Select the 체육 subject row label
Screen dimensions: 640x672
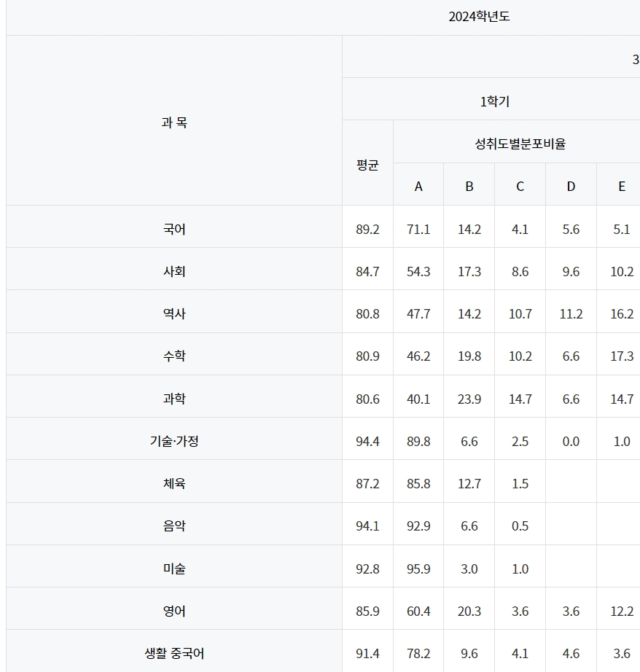click(x=174, y=484)
